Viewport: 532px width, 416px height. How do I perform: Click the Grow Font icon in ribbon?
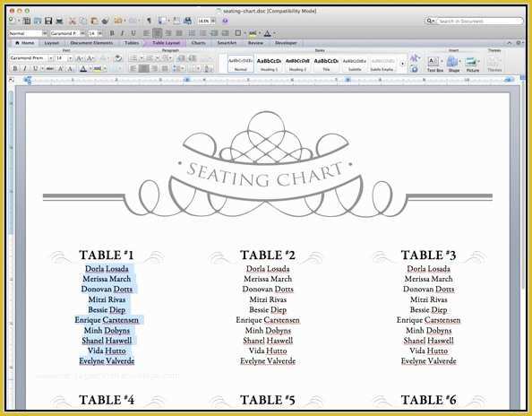point(80,58)
